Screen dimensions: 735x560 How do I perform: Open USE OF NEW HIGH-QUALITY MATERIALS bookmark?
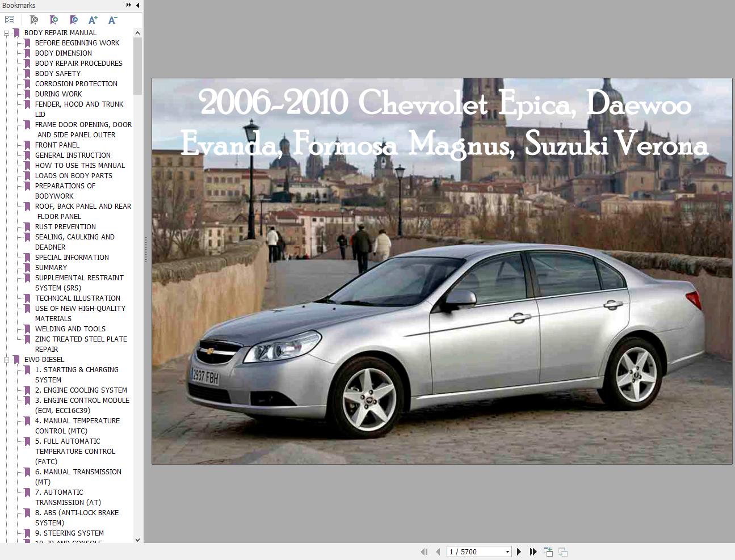80,314
